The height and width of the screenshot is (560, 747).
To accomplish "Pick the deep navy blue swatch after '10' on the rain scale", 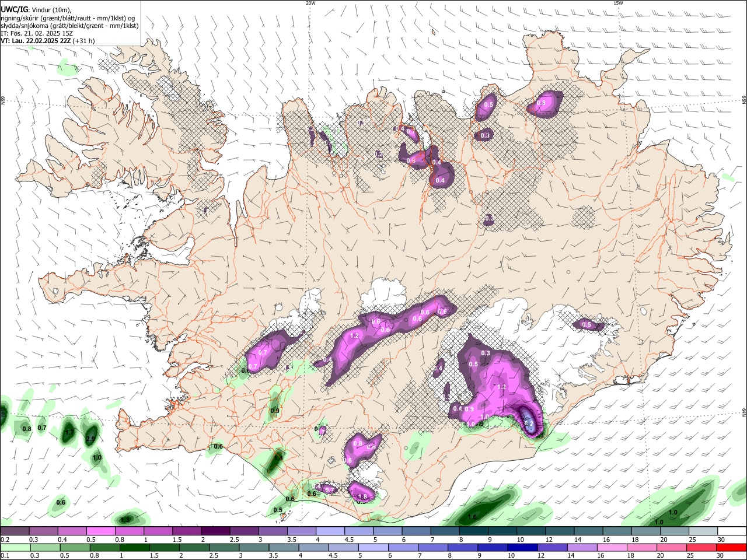I will 522,547.
